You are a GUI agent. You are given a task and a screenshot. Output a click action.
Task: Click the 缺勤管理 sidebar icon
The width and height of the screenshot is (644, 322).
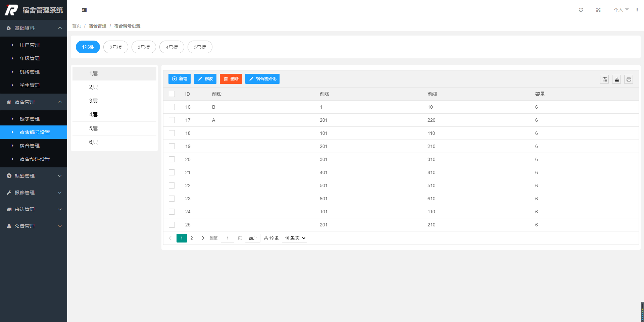coord(9,176)
